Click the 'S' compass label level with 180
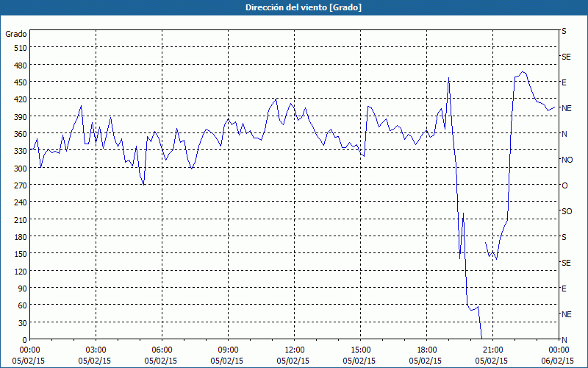588x368 pixels. point(564,237)
